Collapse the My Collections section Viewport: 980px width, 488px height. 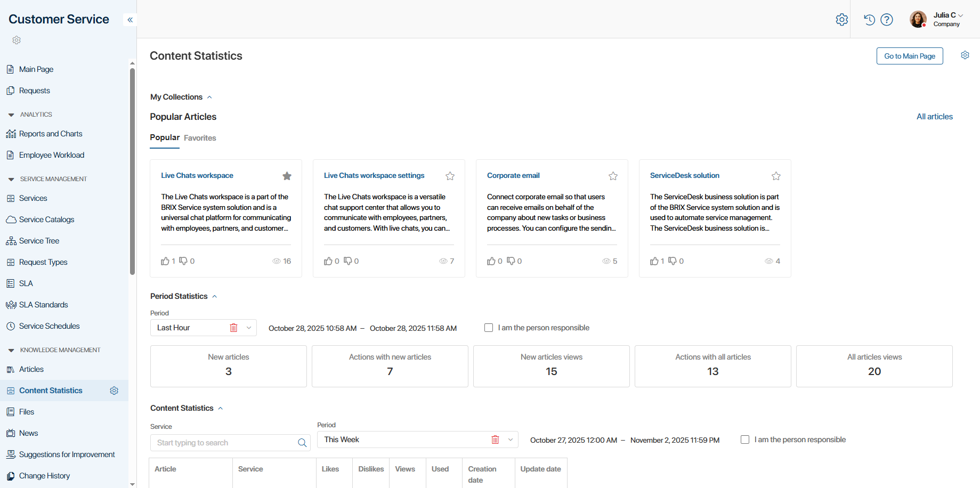pyautogui.click(x=209, y=97)
